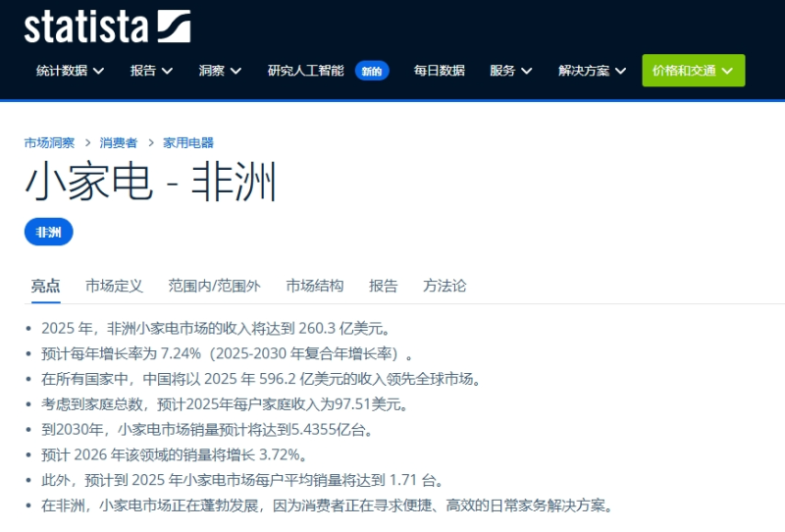Screen dimensions: 785x532
Task: Go to 每日数据 in navigation
Action: click(439, 71)
